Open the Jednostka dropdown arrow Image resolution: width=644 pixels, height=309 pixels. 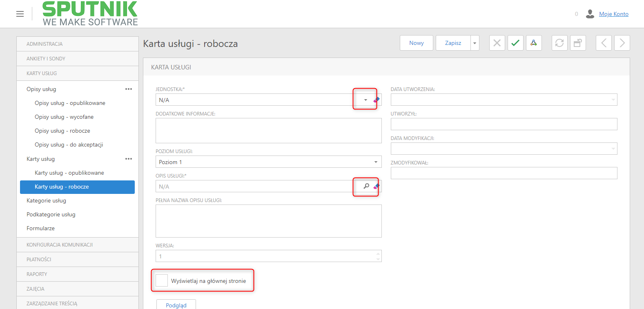coord(365,100)
